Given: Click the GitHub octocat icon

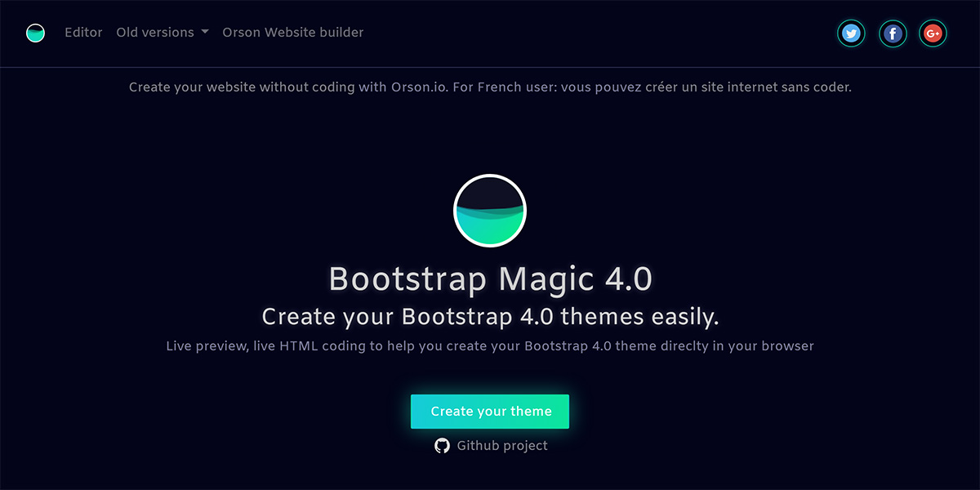Looking at the screenshot, I should 442,446.
